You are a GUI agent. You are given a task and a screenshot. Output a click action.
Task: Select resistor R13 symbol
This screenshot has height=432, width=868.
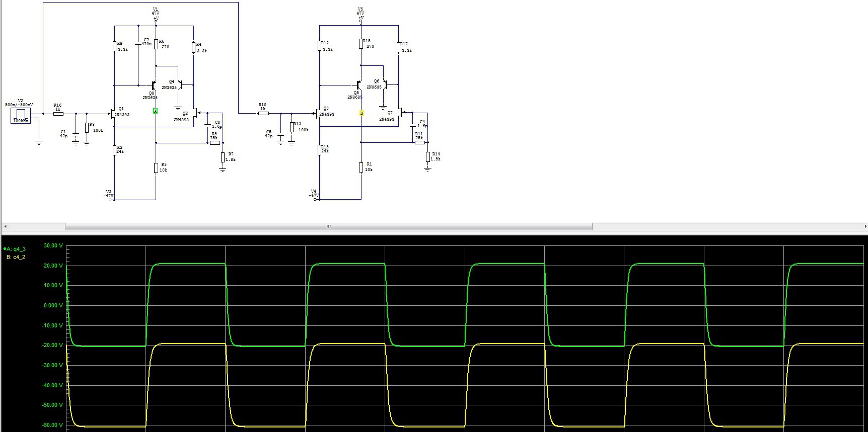tap(292, 127)
